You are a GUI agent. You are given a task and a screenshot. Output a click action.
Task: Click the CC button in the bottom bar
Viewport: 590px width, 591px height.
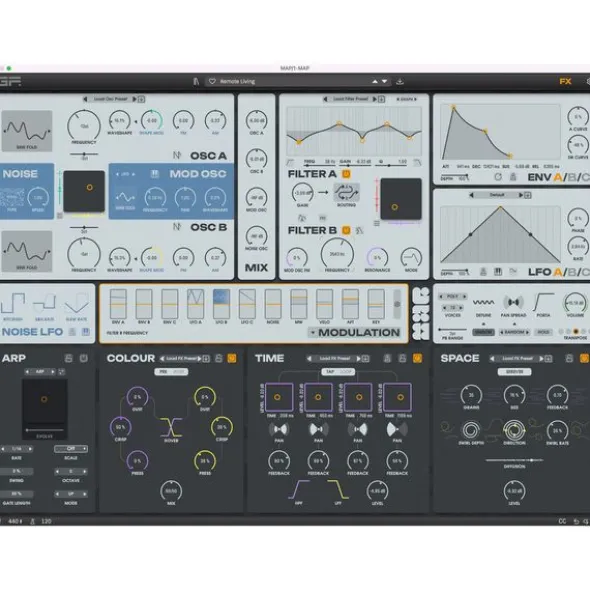coord(562,521)
